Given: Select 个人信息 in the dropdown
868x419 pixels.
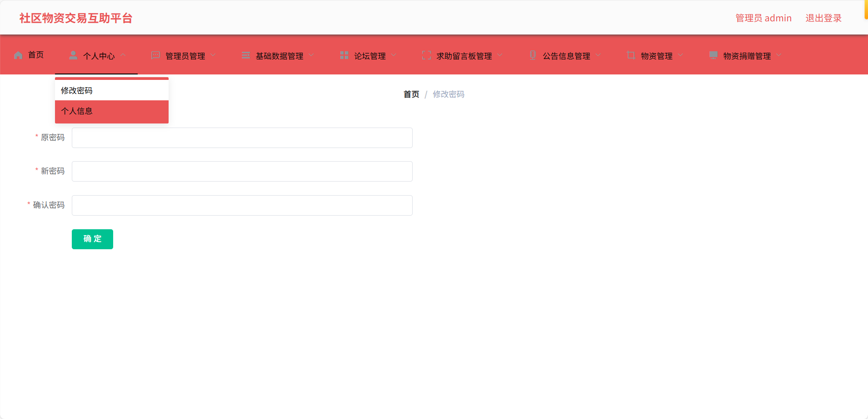Looking at the screenshot, I should pyautogui.click(x=112, y=111).
